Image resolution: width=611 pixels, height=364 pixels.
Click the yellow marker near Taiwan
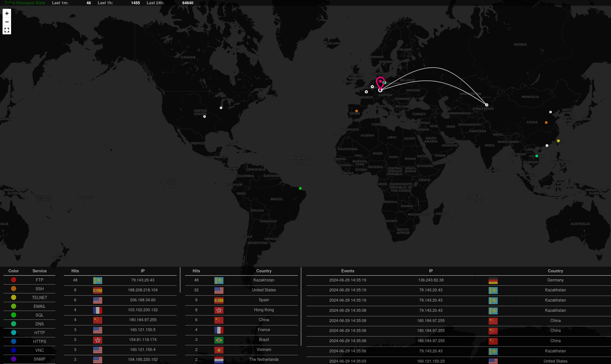click(558, 141)
